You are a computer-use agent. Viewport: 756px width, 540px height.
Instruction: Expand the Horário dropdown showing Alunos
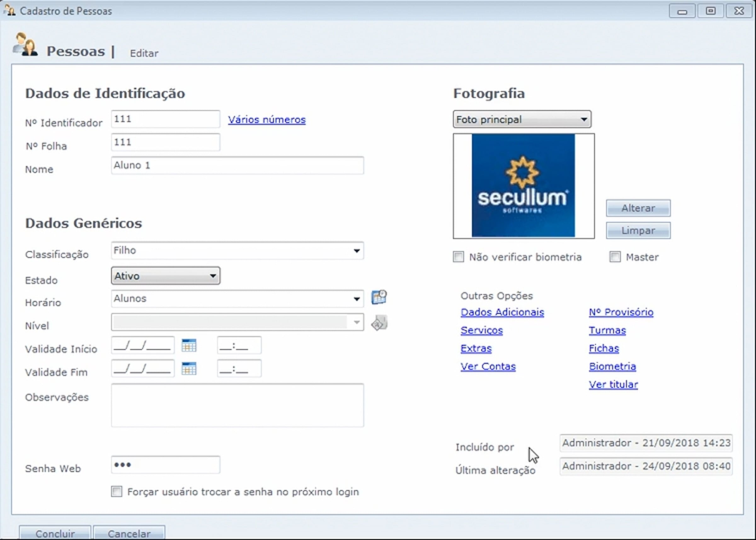pos(356,299)
